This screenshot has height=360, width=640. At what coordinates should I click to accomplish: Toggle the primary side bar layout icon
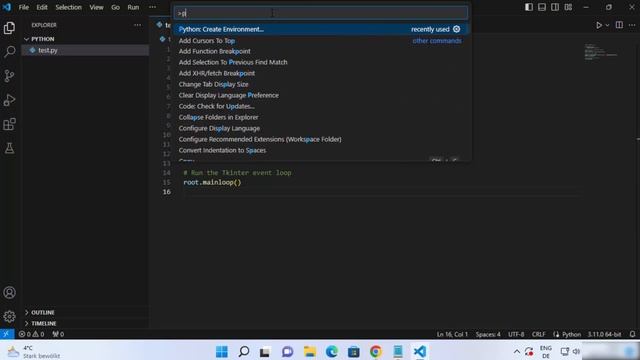[529, 7]
